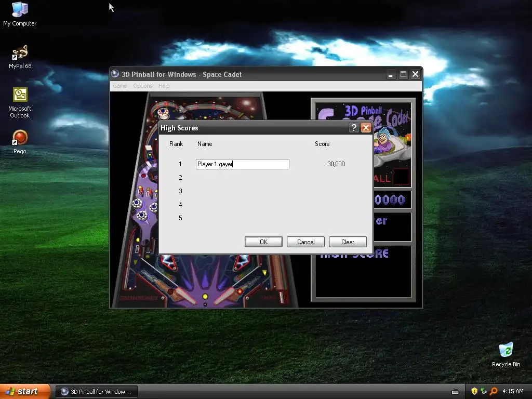Click the network connection tray icon
The image size is (532, 399).
(484, 391)
